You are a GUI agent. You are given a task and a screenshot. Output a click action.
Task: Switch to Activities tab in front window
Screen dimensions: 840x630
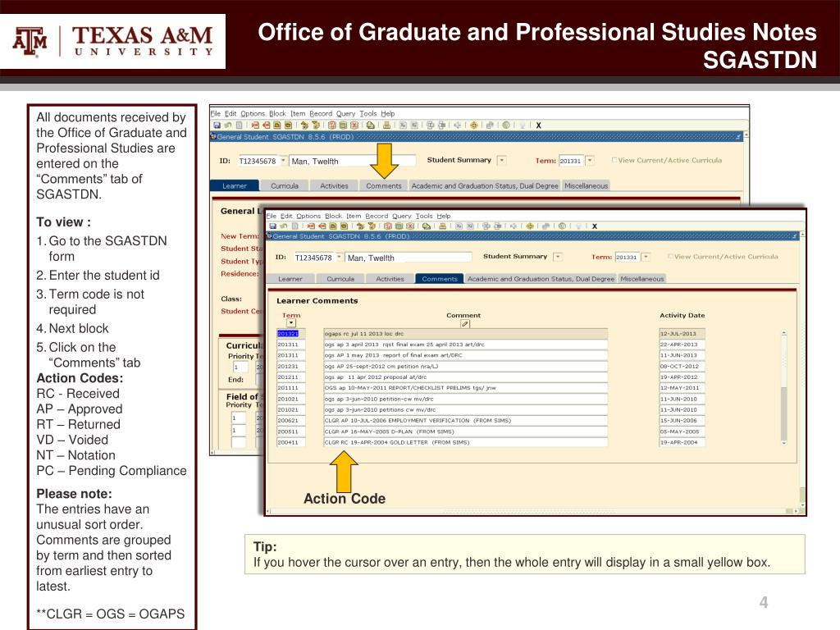390,279
